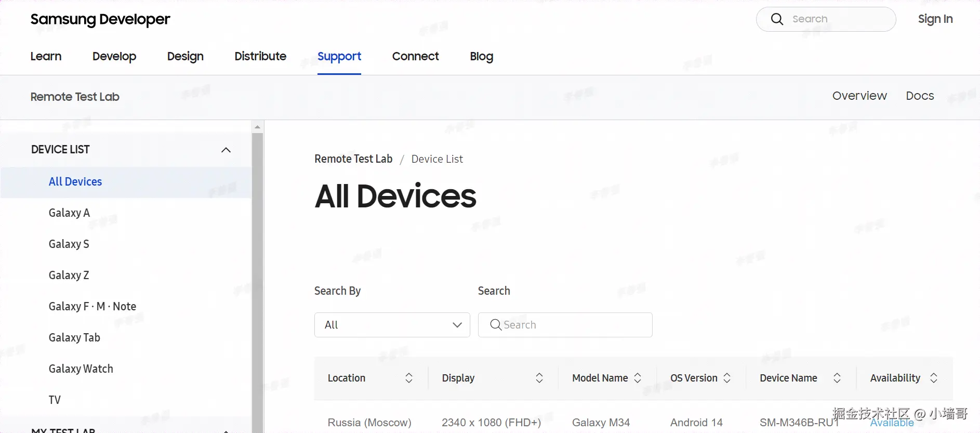Image resolution: width=980 pixels, height=433 pixels.
Task: Go to the Blog page
Action: 482,56
